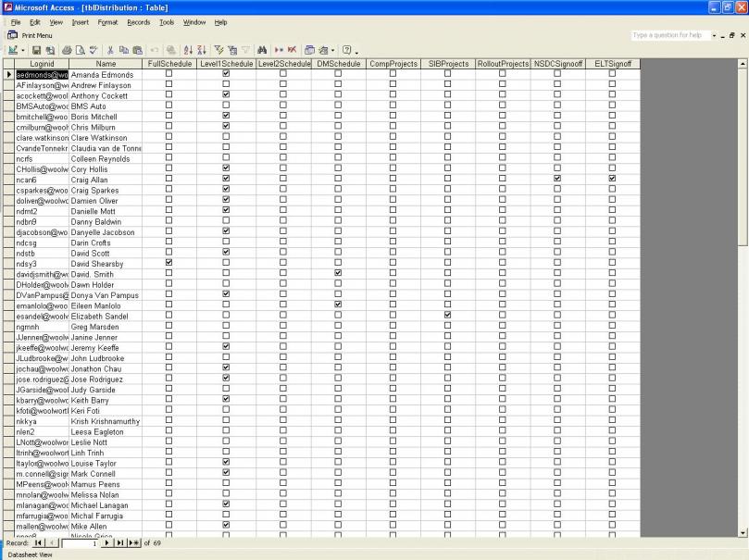Viewport: 749px width, 560px height.
Task: Click the New Record toolbar icon
Action: point(279,50)
